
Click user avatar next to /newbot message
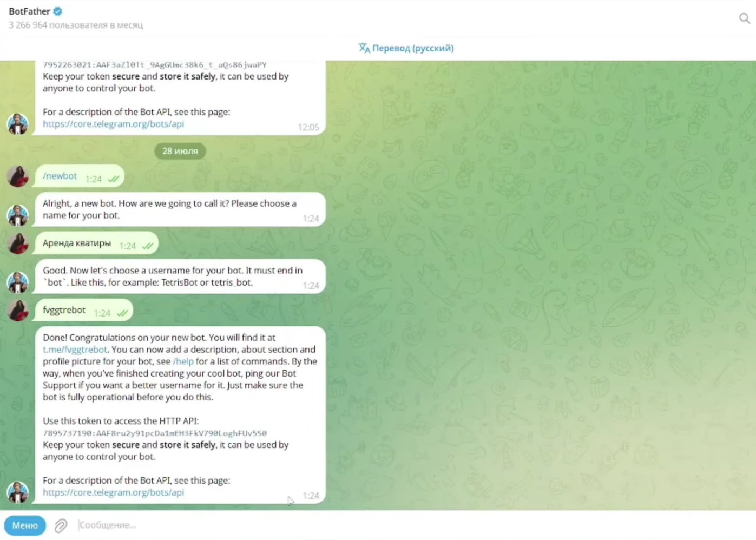18,176
